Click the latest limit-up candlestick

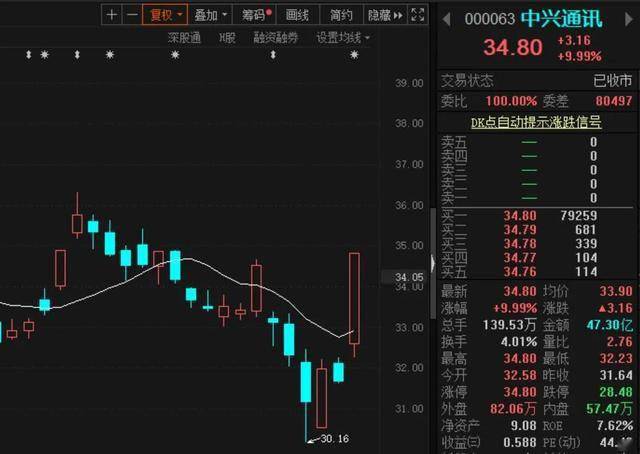354,298
